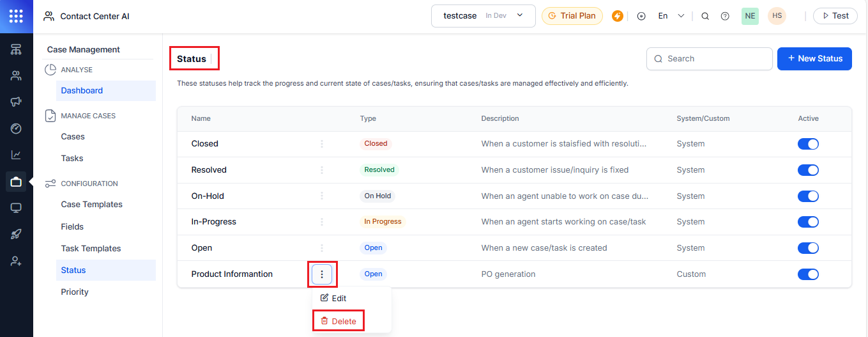Viewport: 868px width, 337px height.
Task: Toggle Active switch for On-Hold status
Action: [808, 196]
